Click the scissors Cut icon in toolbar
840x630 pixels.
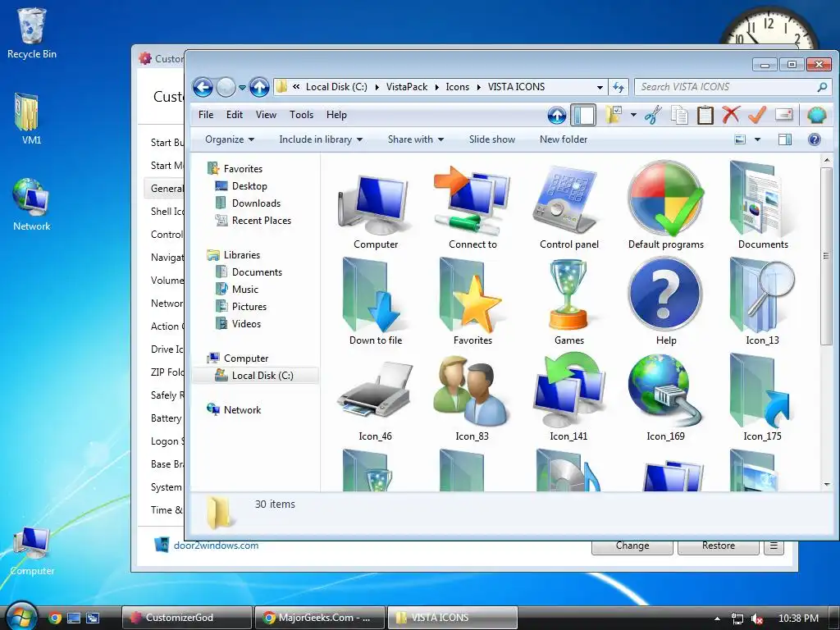(x=653, y=115)
